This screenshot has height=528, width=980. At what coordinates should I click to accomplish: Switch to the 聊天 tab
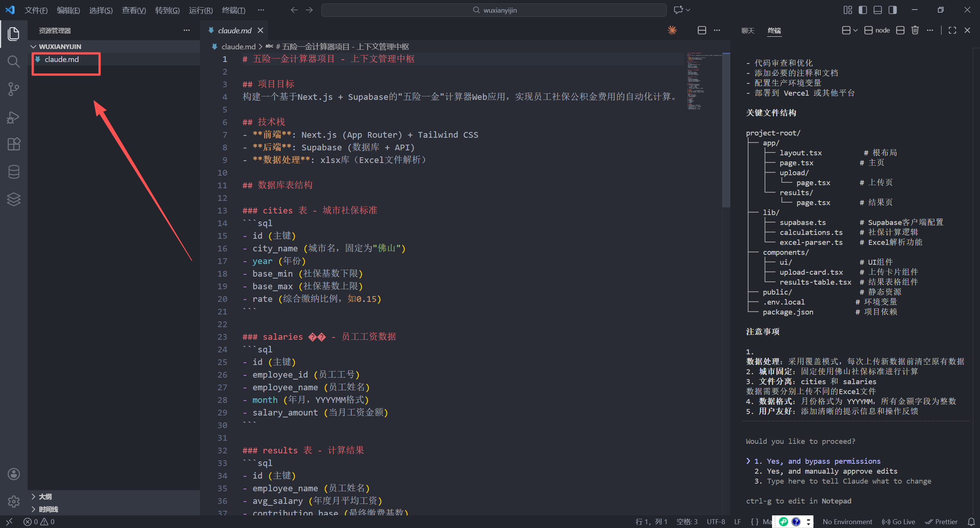point(748,31)
